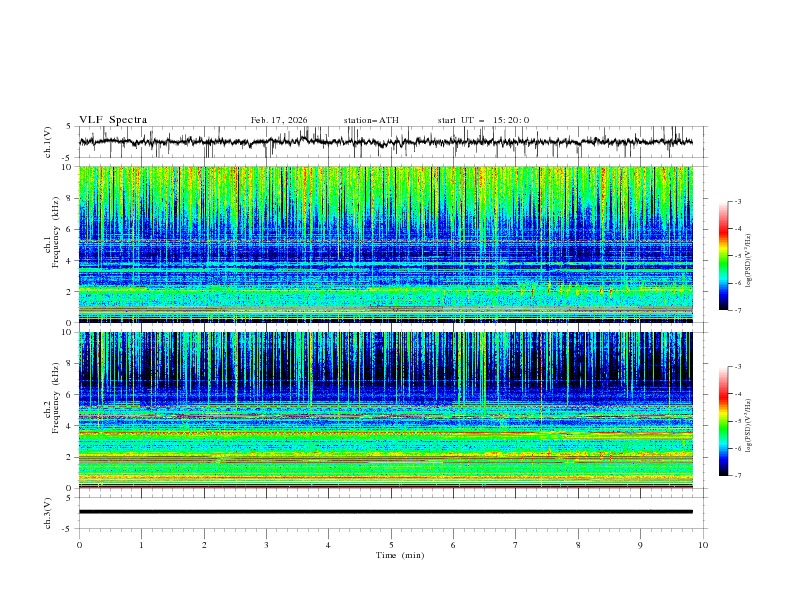Click inside the ch.1 spectrogram panel
Image resolution: width=792 pixels, height=612 pixels.
point(385,244)
